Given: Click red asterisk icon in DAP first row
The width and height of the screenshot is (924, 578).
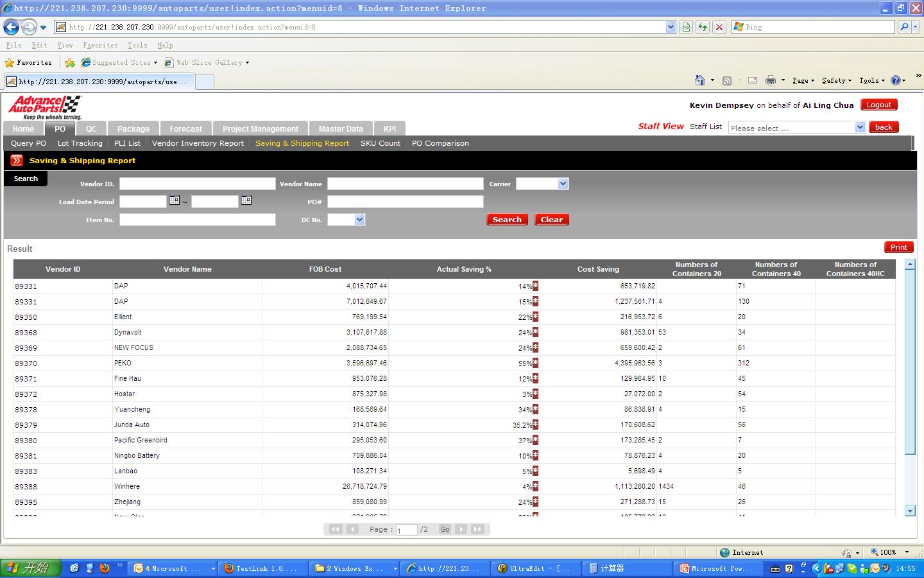Looking at the screenshot, I should click(x=536, y=286).
